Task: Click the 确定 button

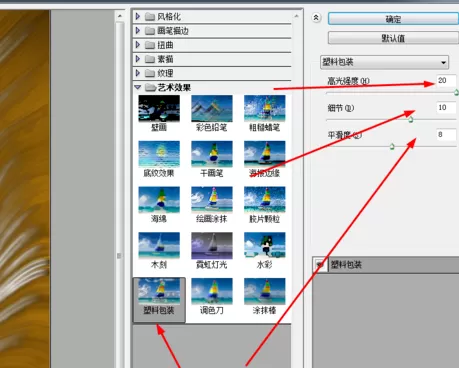Action: click(x=393, y=19)
